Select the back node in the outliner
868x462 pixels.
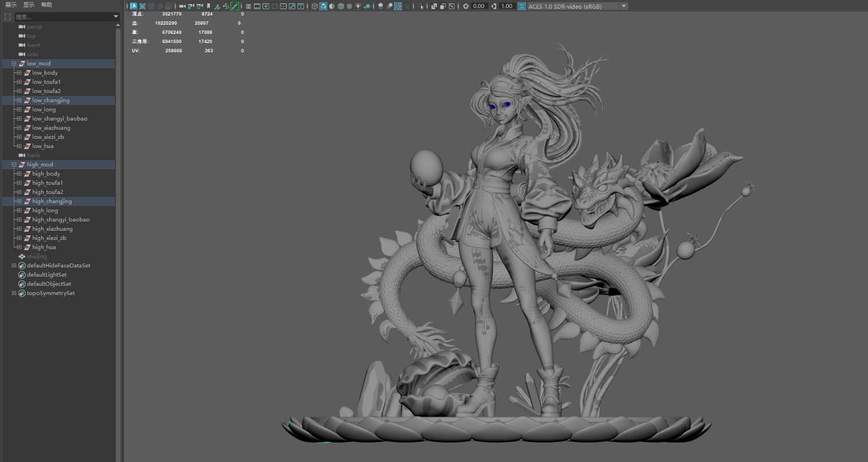pyautogui.click(x=33, y=156)
